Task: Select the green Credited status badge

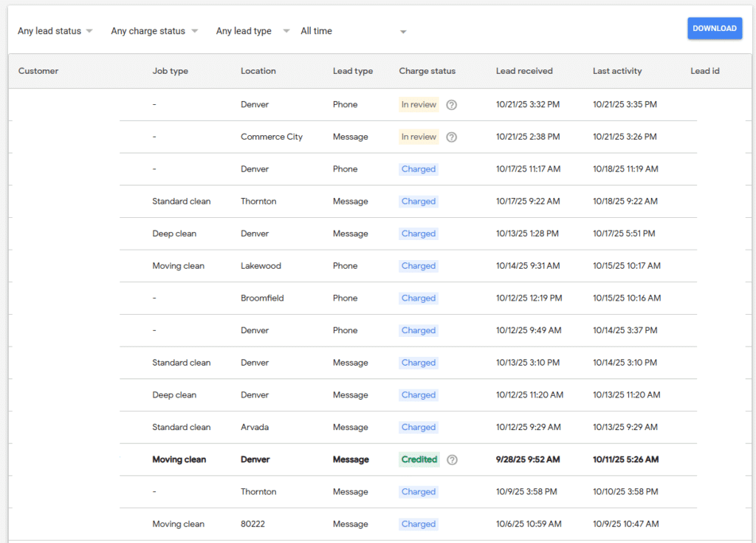Action: point(419,460)
